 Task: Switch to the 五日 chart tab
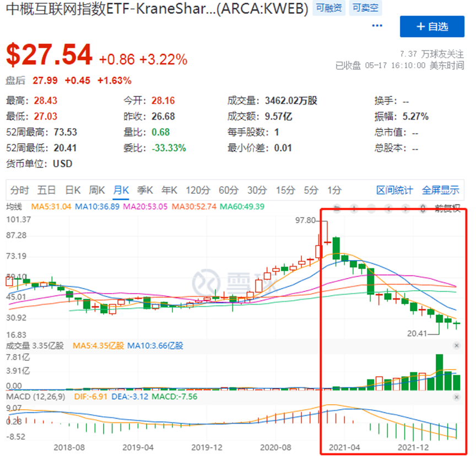46,190
